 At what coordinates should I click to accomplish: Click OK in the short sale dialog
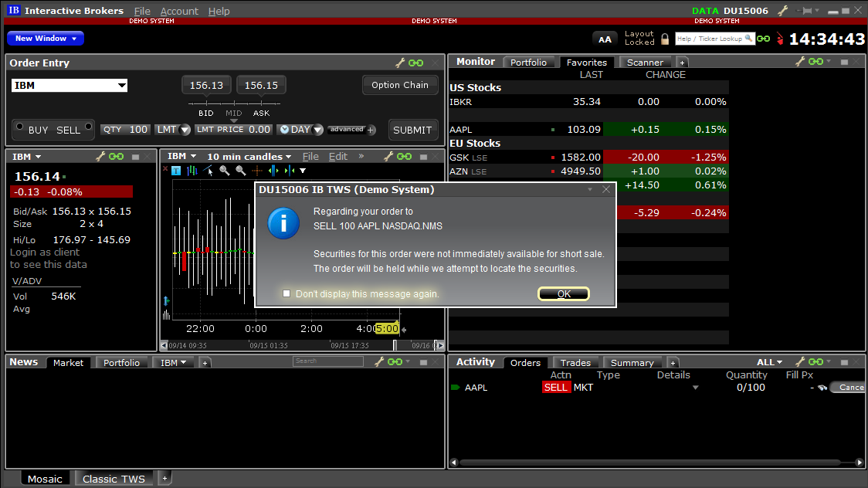564,293
